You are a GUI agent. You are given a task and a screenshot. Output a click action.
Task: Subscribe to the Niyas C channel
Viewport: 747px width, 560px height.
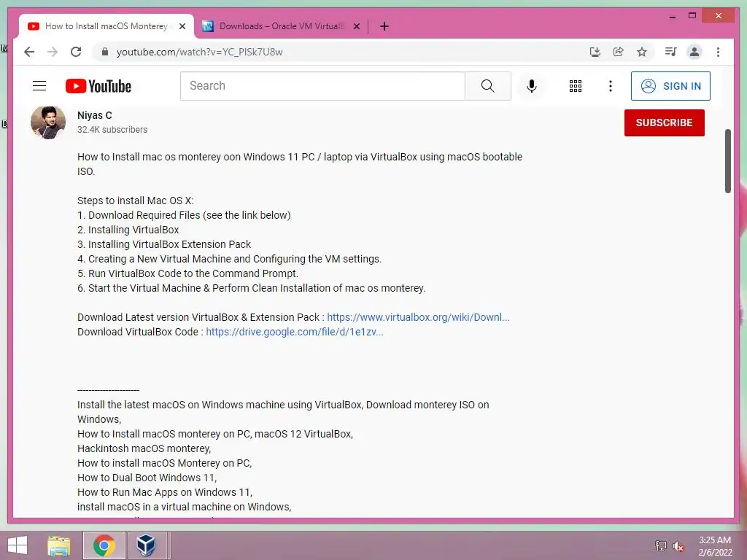coord(664,122)
